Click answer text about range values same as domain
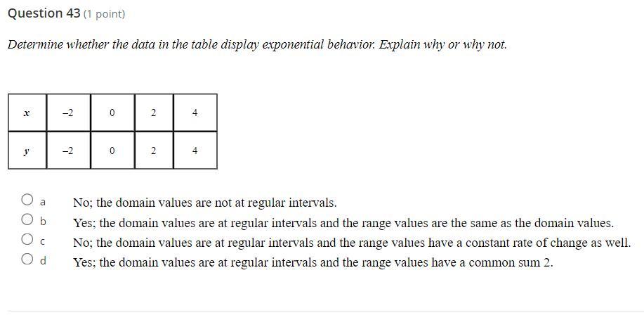The width and height of the screenshot is (644, 320). (343, 224)
